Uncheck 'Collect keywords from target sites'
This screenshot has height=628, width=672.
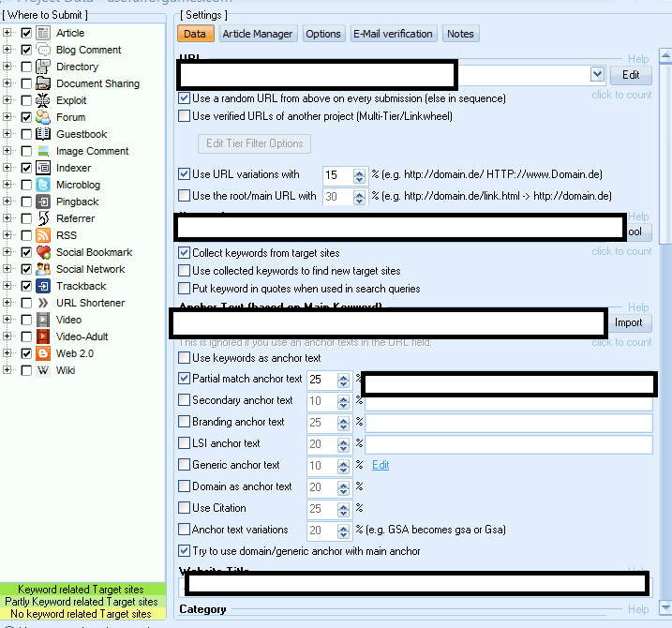click(x=185, y=253)
